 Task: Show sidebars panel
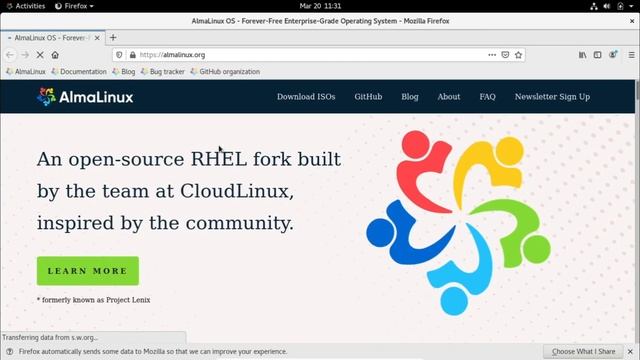tap(598, 55)
